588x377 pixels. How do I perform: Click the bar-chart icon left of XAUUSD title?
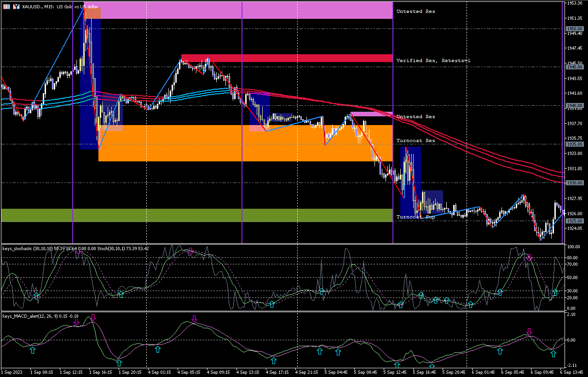pos(16,6)
